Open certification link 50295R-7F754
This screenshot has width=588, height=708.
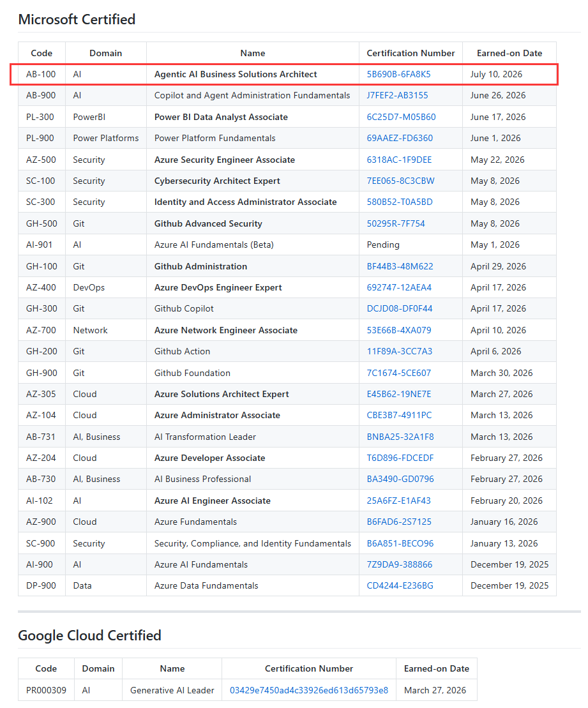[396, 223]
